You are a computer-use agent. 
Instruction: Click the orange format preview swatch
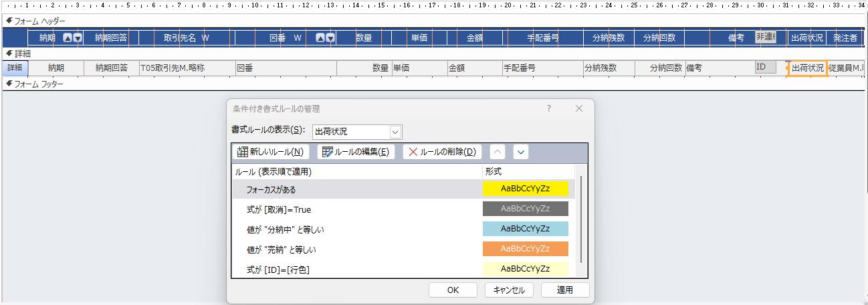coord(525,249)
